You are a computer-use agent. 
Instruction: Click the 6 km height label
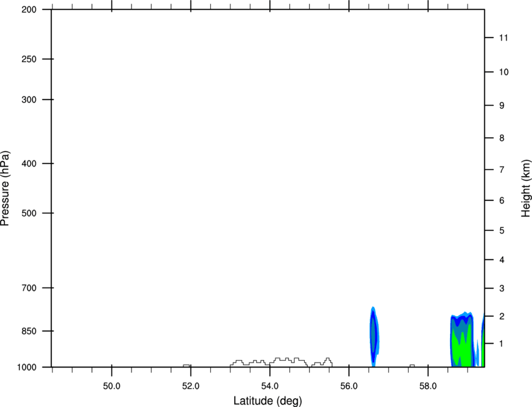[502, 200]
